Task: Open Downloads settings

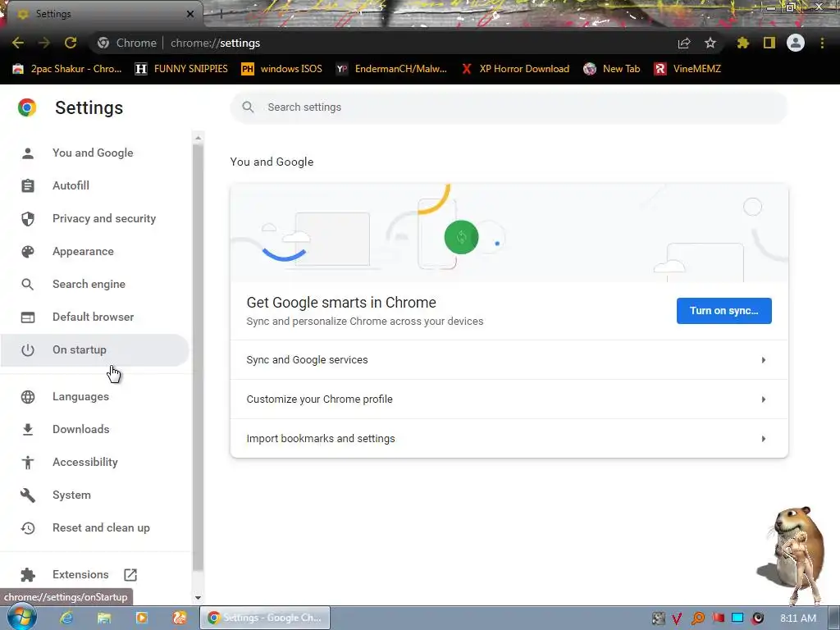Action: tap(94, 429)
